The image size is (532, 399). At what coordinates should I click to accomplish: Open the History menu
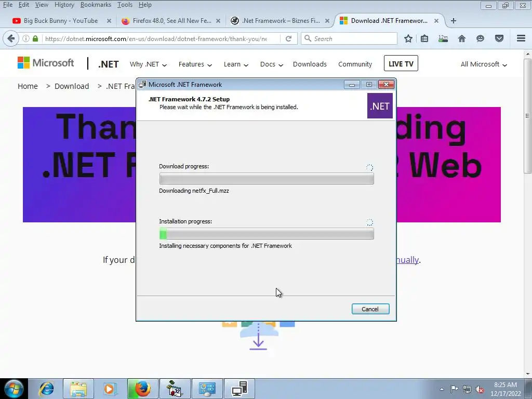[x=64, y=5]
